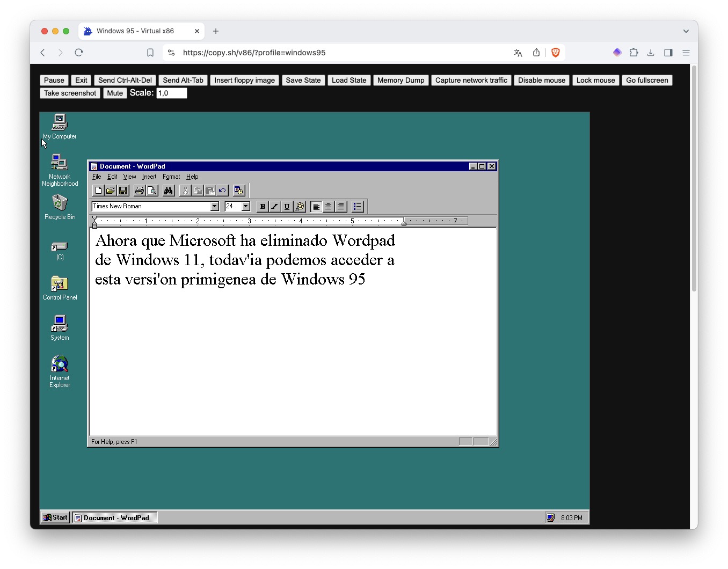The height and width of the screenshot is (569, 728).
Task: Click the Print icon in WordPad's toolbar
Action: point(139,191)
